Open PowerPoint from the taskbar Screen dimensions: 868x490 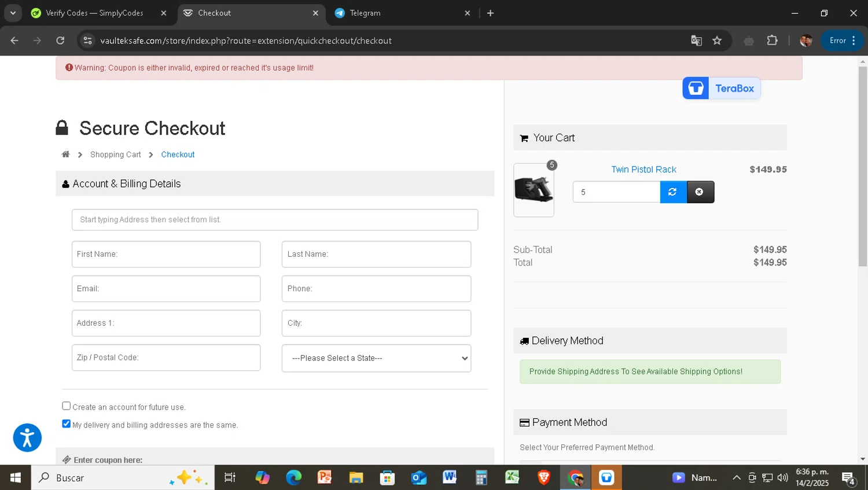(x=325, y=478)
